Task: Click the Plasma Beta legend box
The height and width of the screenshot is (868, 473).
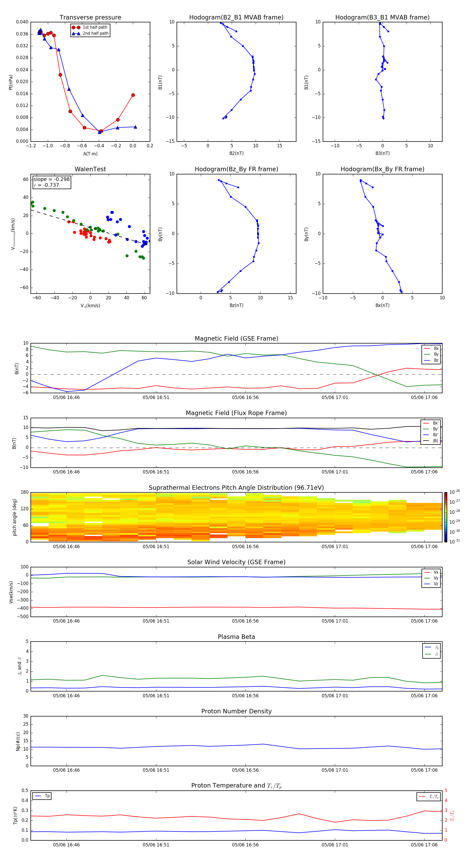Action: coord(431,651)
